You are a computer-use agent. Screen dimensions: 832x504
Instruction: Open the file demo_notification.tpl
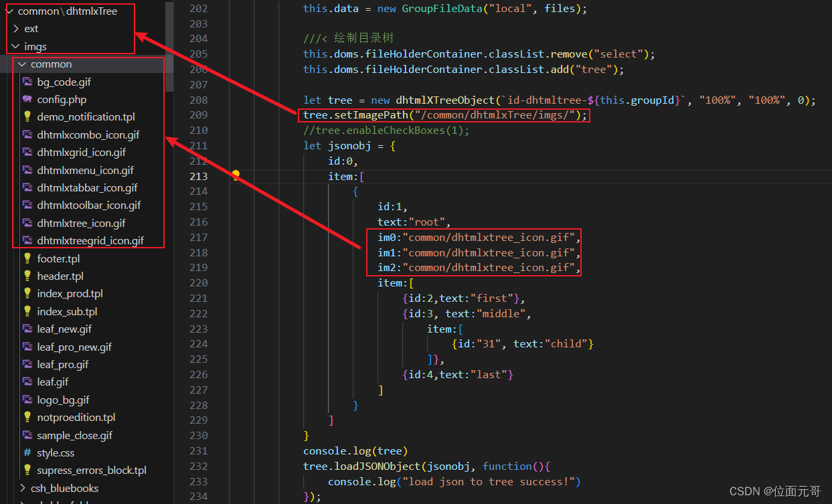86,117
